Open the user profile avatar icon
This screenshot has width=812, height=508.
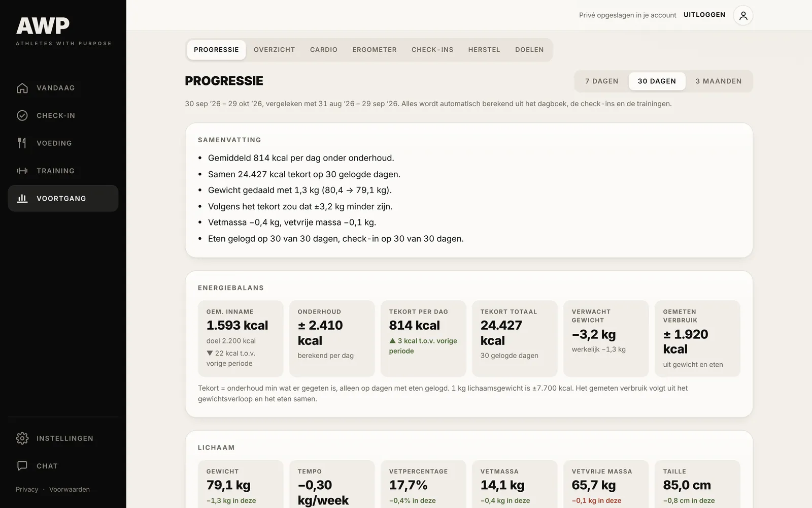coord(743,15)
